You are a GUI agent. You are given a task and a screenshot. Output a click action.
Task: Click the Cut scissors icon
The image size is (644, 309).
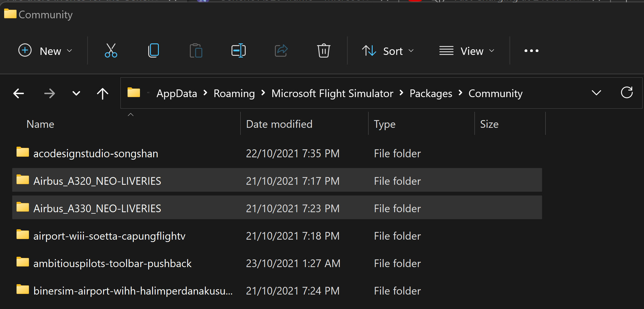[111, 51]
